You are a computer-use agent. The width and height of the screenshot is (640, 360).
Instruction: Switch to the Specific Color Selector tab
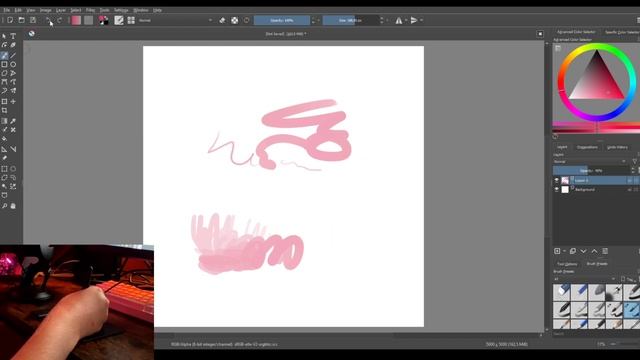click(x=622, y=32)
